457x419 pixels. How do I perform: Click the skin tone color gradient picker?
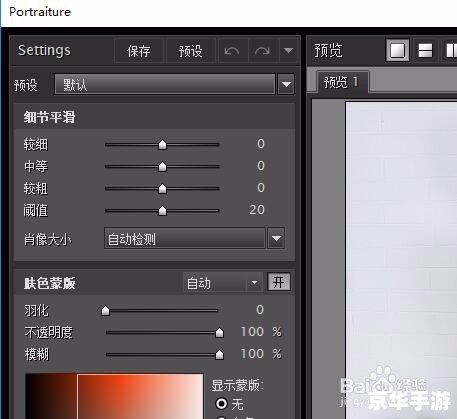(140, 396)
